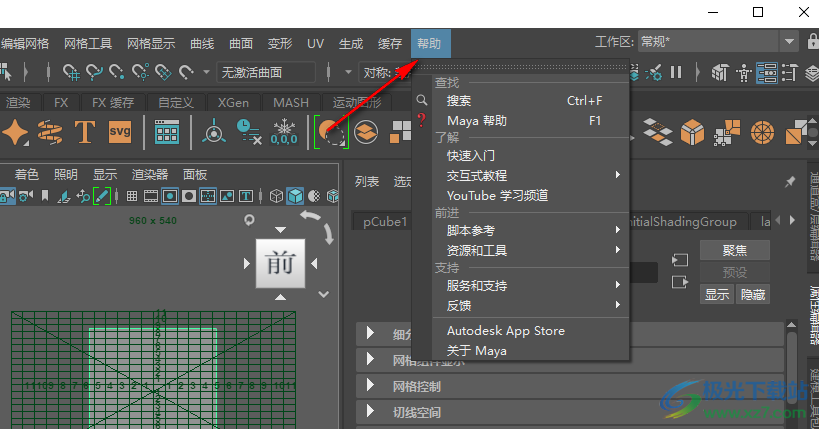The image size is (819, 429).
Task: Toggle the film gate display
Action: (x=151, y=196)
